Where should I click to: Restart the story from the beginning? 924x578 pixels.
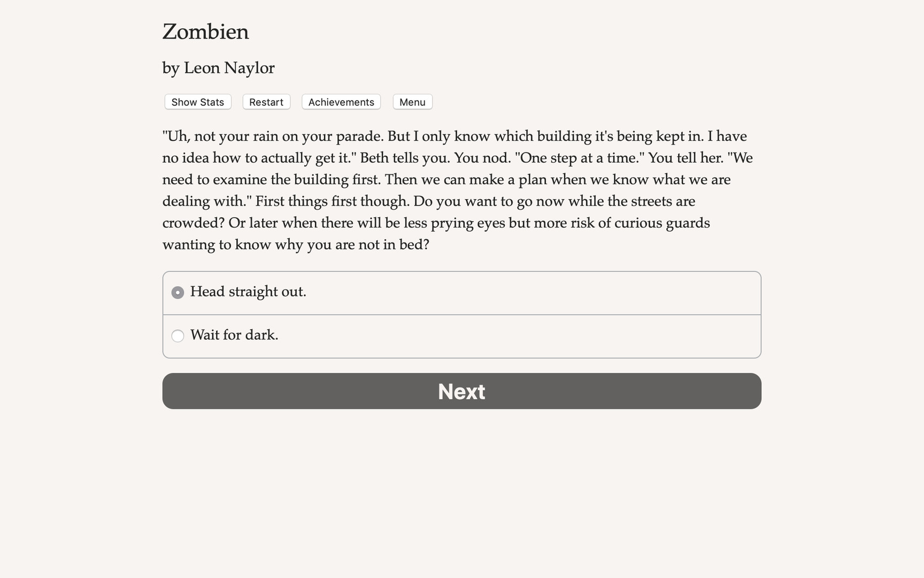point(266,102)
